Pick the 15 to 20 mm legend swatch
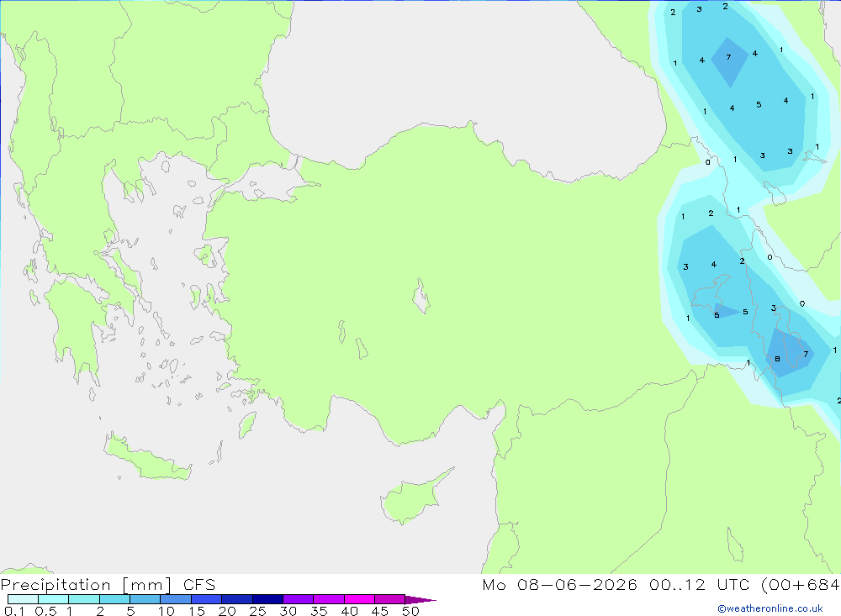 [207, 599]
